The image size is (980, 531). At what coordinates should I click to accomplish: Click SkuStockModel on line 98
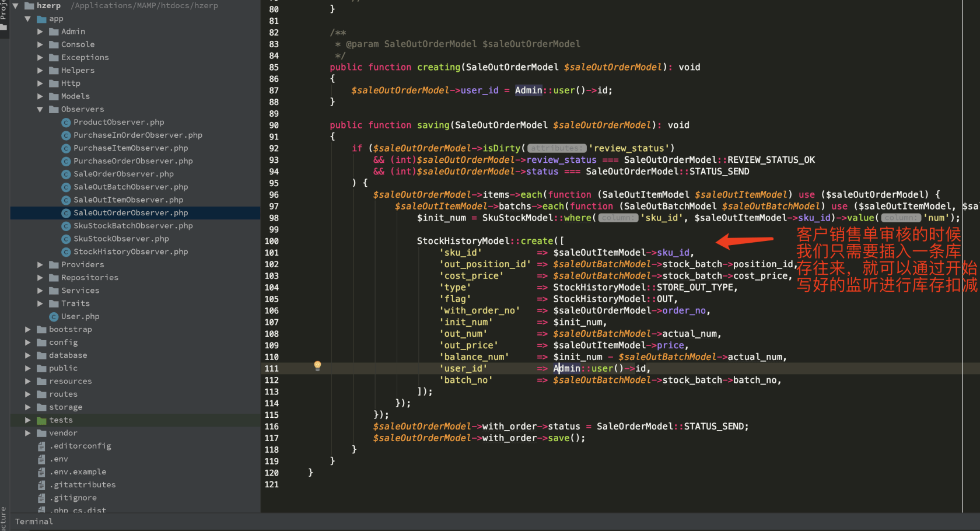[x=518, y=218]
